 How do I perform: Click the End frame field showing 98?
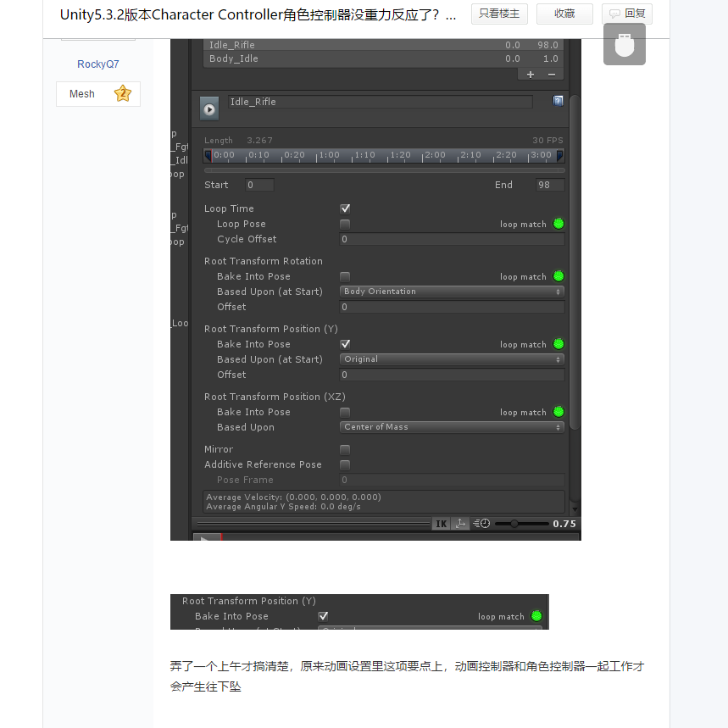pos(550,185)
